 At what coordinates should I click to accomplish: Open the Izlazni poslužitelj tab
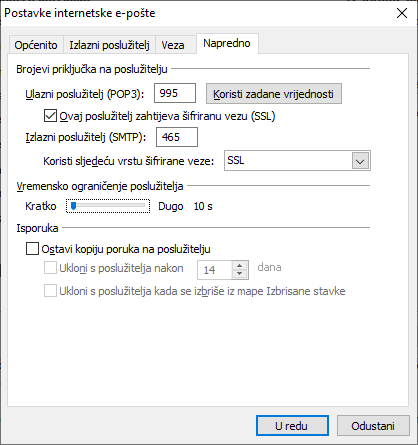(x=109, y=45)
